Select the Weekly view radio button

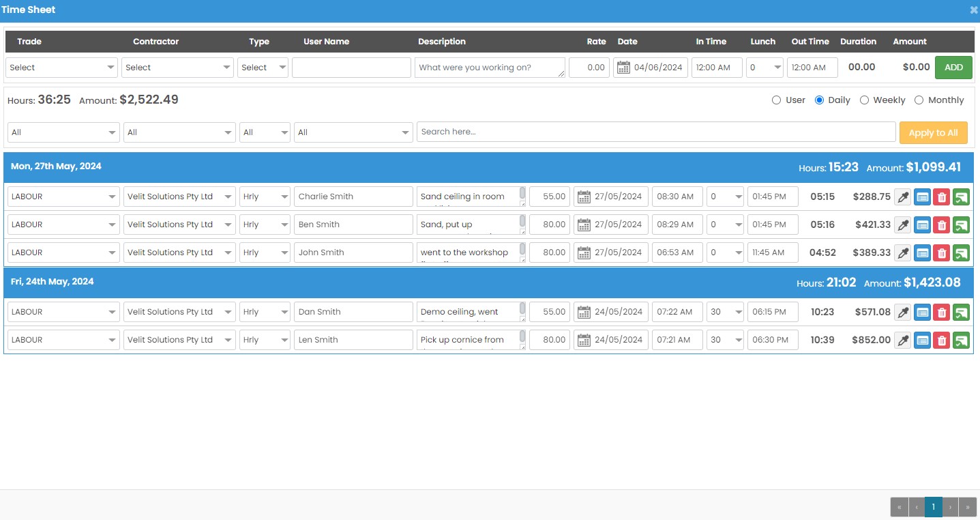[x=864, y=100]
